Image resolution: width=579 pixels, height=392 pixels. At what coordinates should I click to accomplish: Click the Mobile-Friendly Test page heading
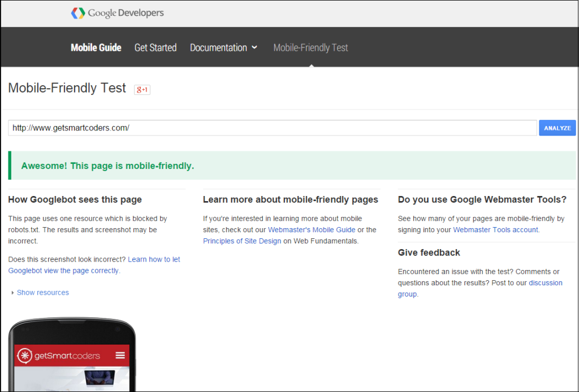click(67, 88)
